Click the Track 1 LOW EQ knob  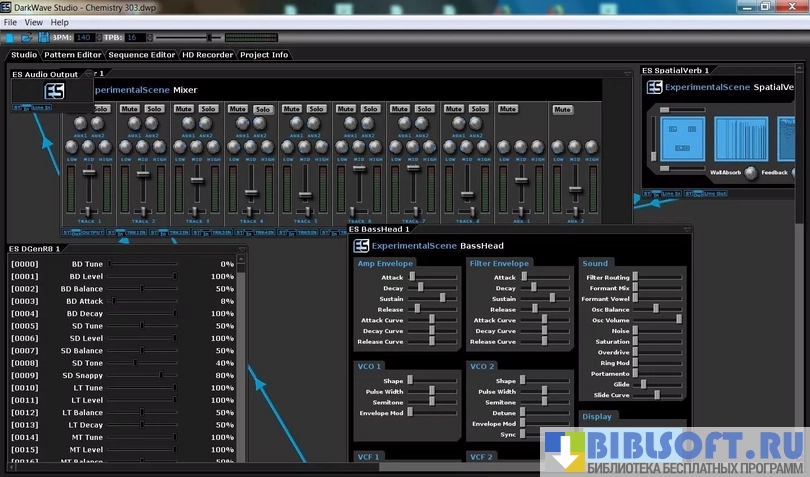(72, 147)
